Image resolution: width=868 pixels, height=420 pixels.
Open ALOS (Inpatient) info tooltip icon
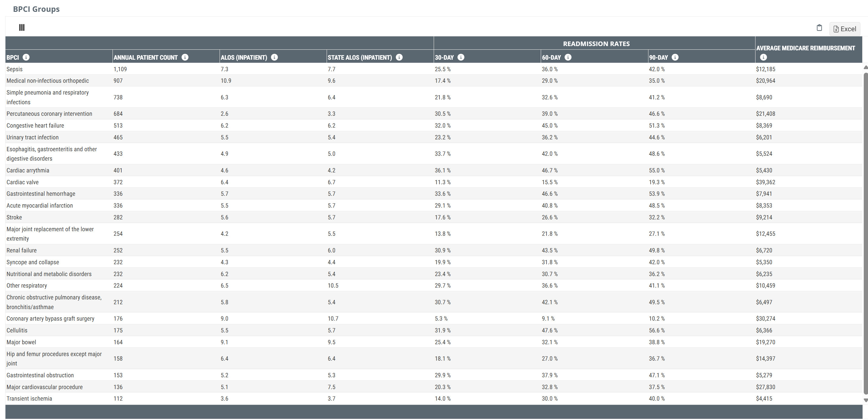coord(274,57)
